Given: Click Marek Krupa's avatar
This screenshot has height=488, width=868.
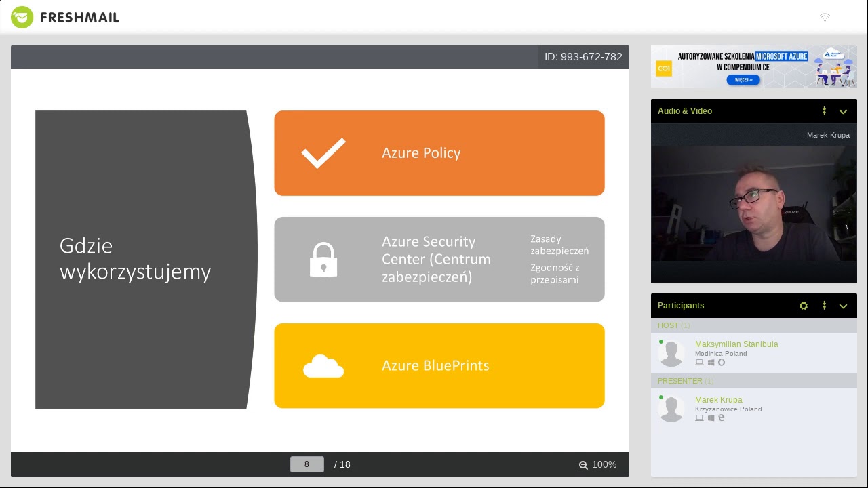Looking at the screenshot, I should (671, 409).
